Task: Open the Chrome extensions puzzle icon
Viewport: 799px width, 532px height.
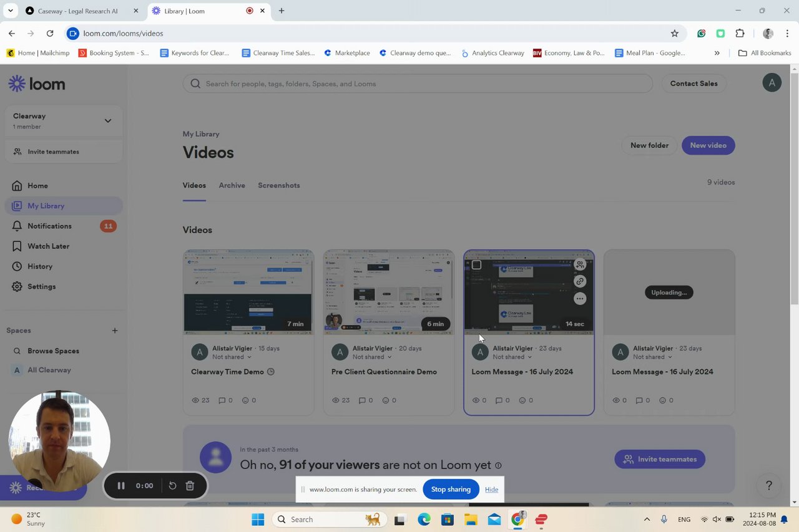Action: 740,33
